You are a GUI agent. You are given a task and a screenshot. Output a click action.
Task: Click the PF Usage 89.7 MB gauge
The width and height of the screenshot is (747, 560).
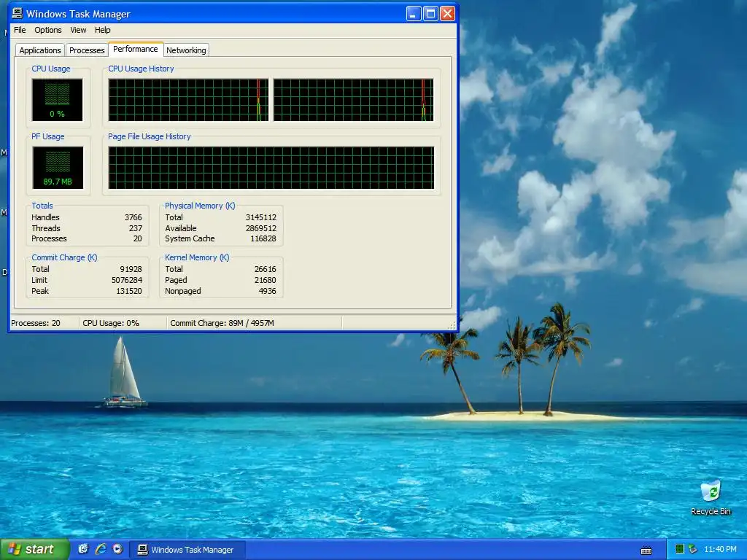pyautogui.click(x=58, y=168)
